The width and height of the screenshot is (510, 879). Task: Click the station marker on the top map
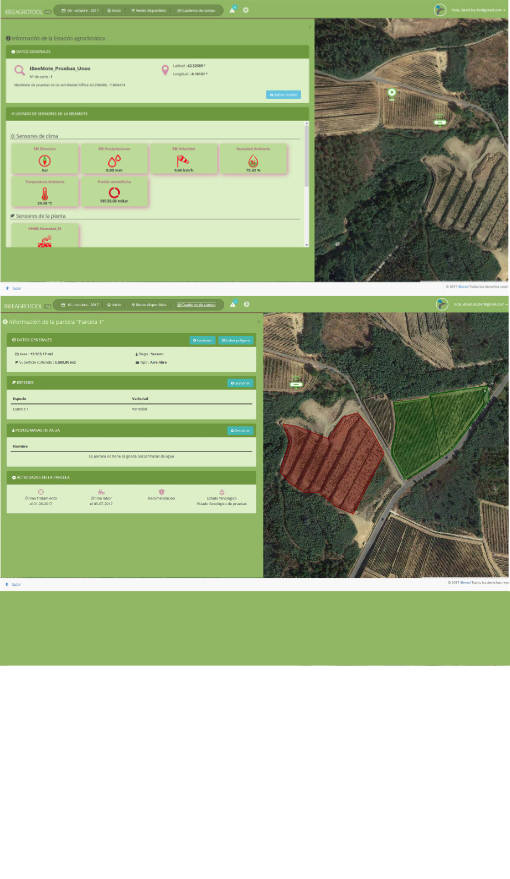pyautogui.click(x=392, y=92)
